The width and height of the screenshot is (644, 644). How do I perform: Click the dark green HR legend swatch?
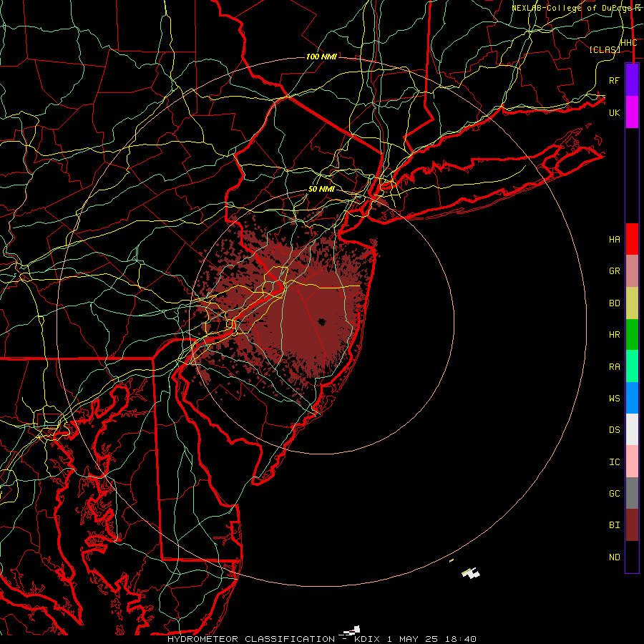pos(632,334)
